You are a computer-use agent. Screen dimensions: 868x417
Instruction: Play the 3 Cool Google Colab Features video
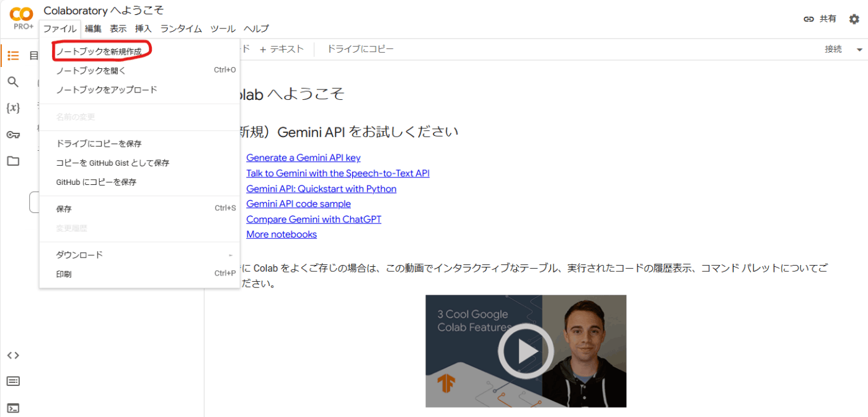[x=526, y=351]
